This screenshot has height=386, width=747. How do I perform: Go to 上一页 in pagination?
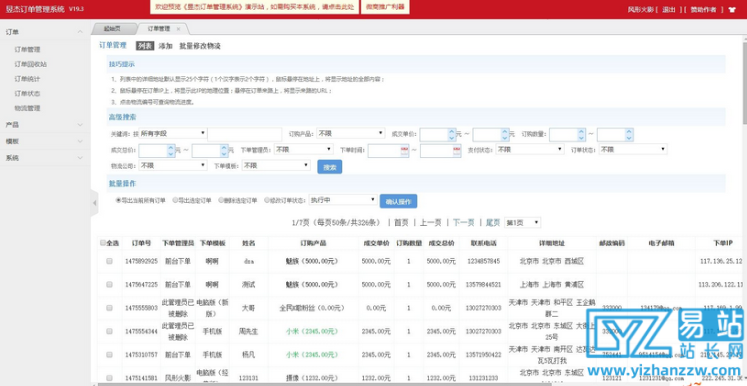(x=431, y=223)
